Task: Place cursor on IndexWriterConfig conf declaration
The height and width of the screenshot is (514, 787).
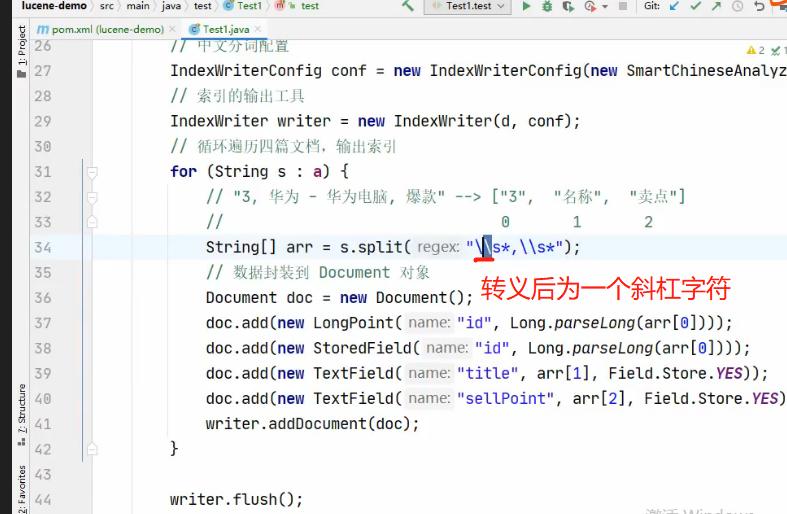Action: [269, 71]
